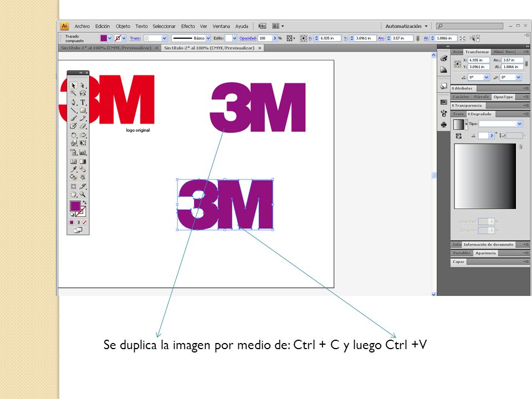Screen dimensions: 532x399
Task: Pick the Free Transform tool
Action: coord(83,143)
